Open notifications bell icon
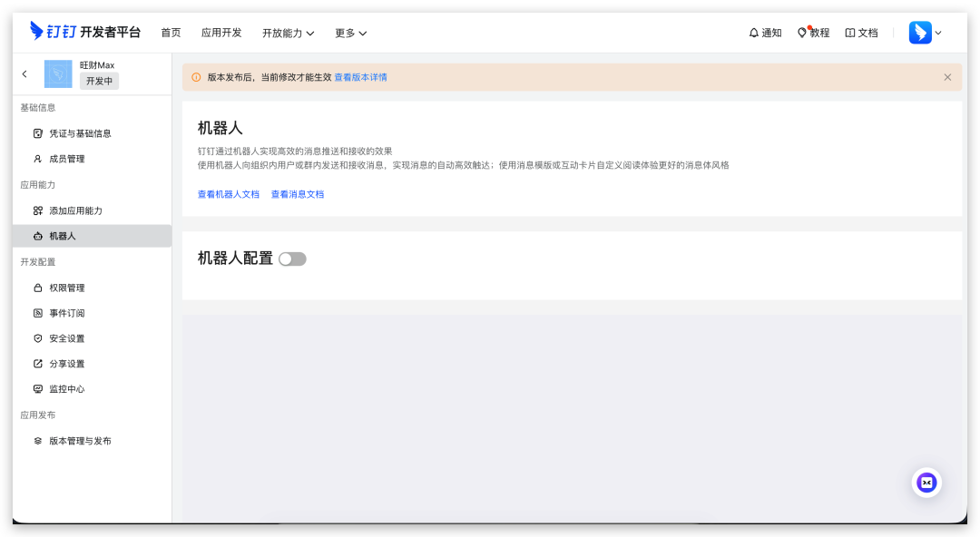 click(753, 33)
